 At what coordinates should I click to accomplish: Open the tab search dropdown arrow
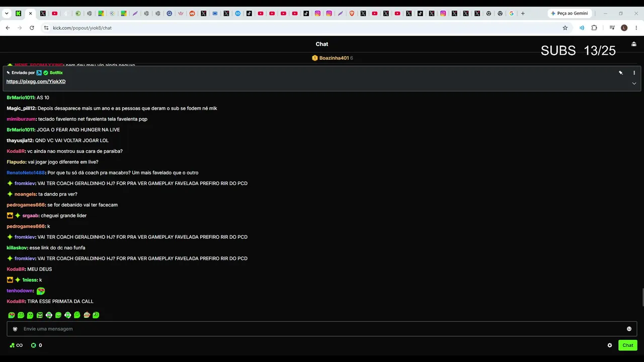[x=7, y=14]
